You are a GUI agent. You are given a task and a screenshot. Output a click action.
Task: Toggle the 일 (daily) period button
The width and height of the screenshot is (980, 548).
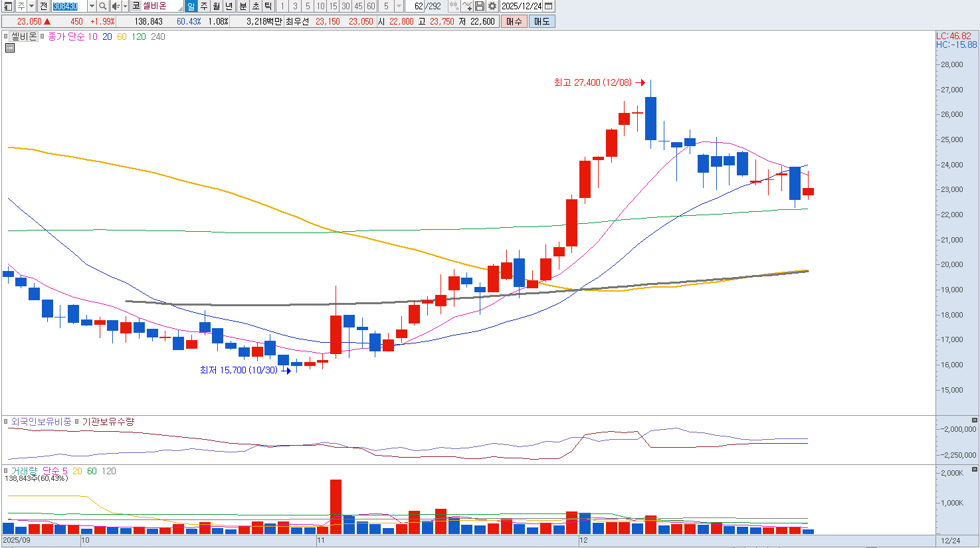(x=191, y=6)
